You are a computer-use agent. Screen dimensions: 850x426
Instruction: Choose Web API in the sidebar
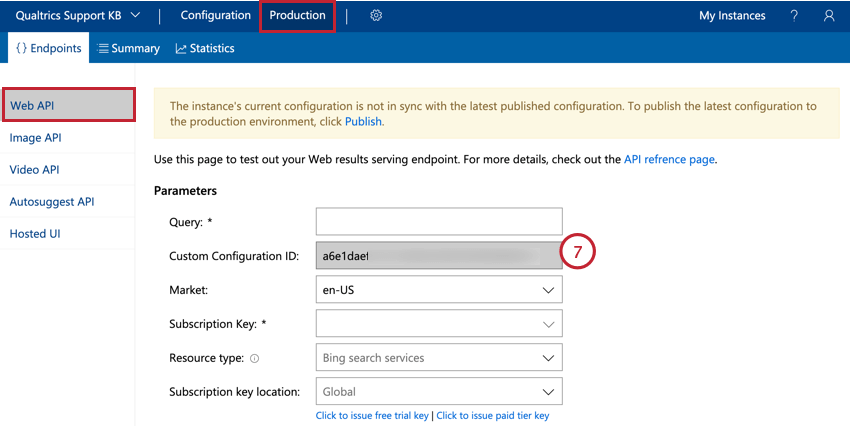point(68,105)
